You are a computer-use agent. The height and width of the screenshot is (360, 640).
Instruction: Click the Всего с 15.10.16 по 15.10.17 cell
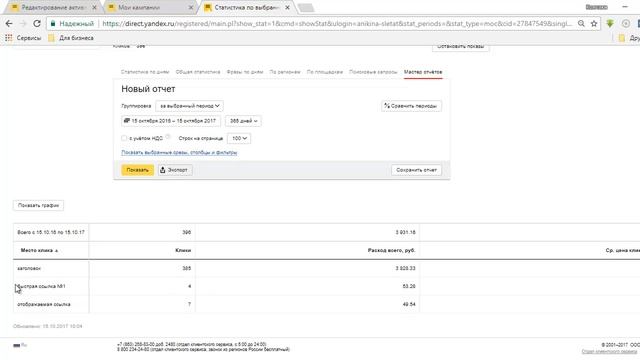[51, 232]
